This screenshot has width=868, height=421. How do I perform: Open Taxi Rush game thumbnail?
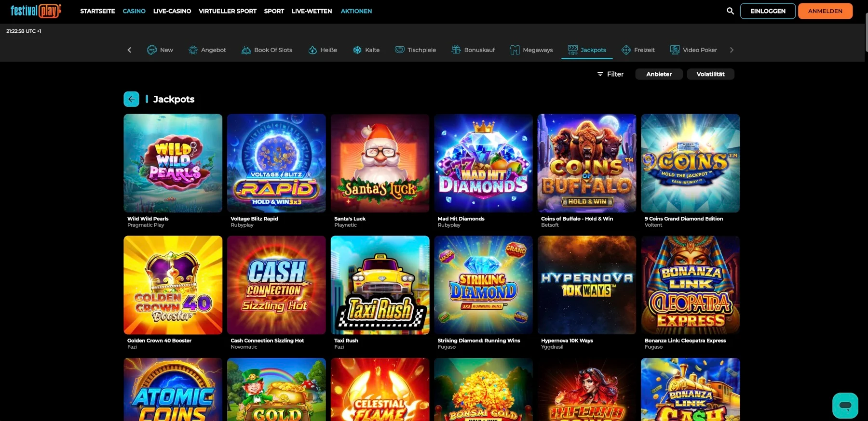click(380, 285)
